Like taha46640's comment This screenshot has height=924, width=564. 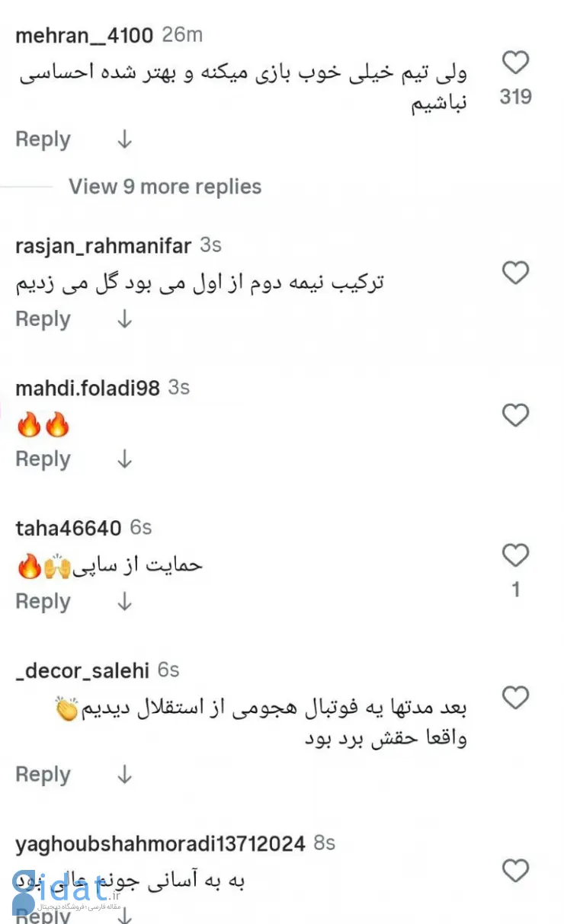click(x=516, y=556)
